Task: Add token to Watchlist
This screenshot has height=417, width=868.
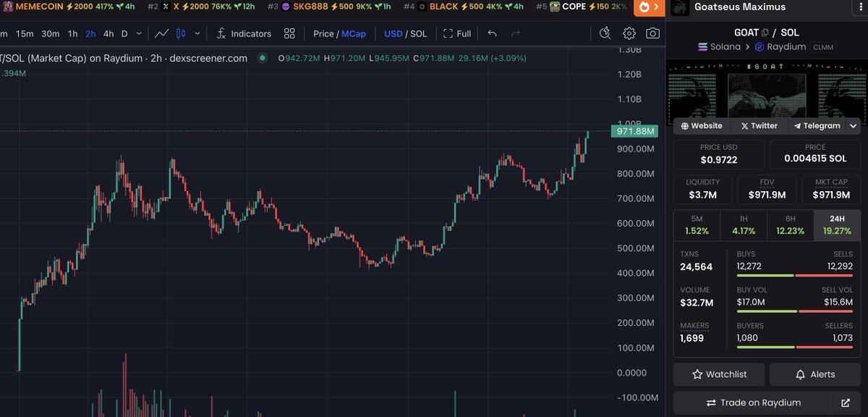Action: point(719,374)
